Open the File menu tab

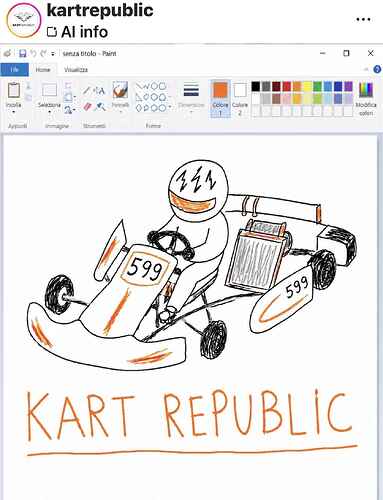(x=14, y=70)
